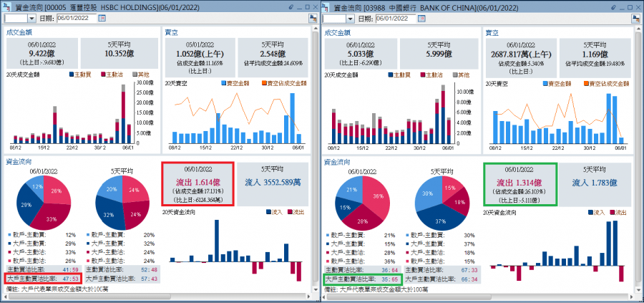Screen dimensions: 644x303
Task: Click the HSBC window's title bar app icon
Action: point(6,7)
